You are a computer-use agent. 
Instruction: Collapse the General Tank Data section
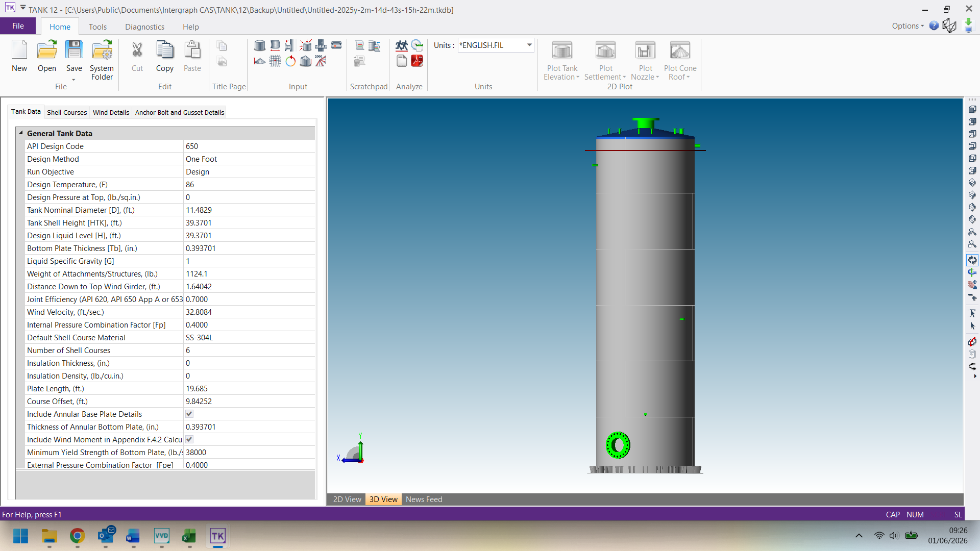[21, 133]
